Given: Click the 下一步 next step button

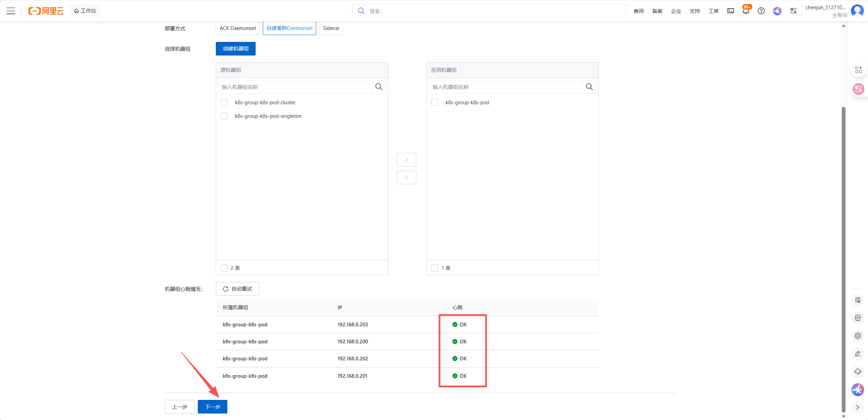Looking at the screenshot, I should pos(212,407).
